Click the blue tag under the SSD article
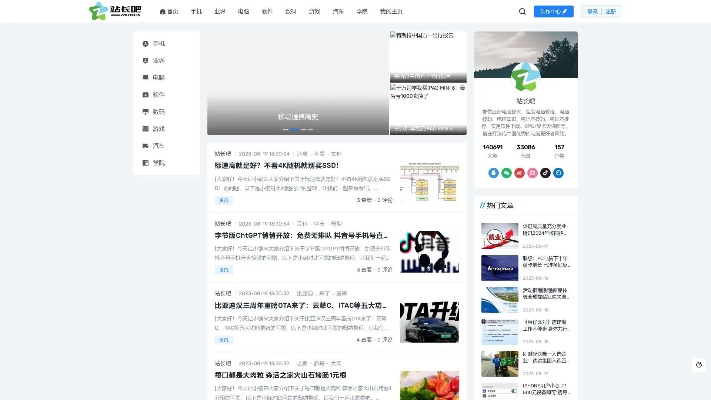 224,200
